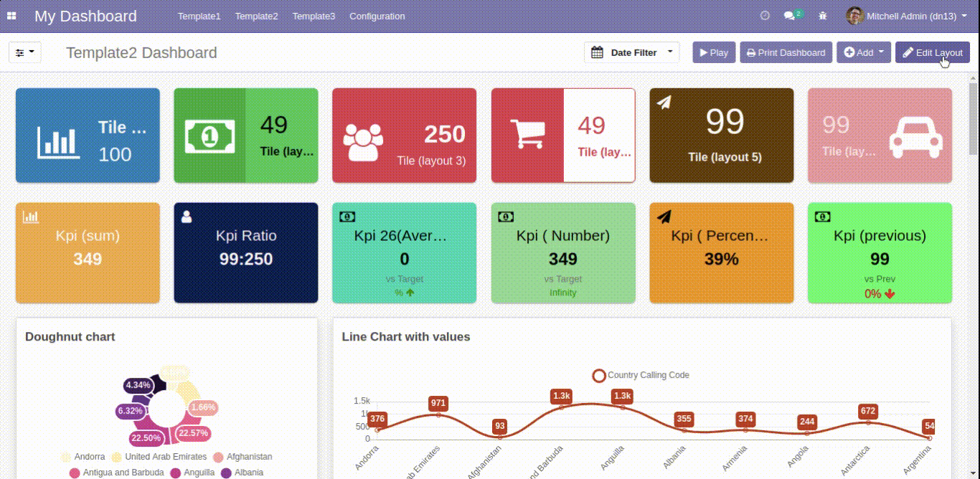Viewport: 980px width, 479px height.
Task: Open the apps grid menu icon
Action: 11,16
